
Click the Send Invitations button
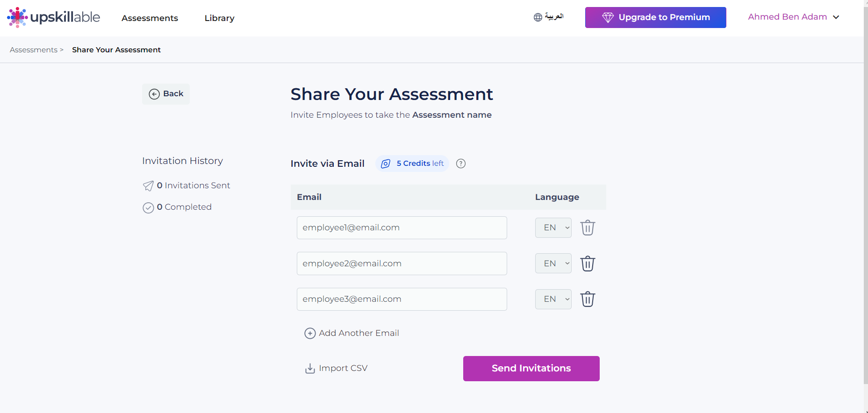531,369
